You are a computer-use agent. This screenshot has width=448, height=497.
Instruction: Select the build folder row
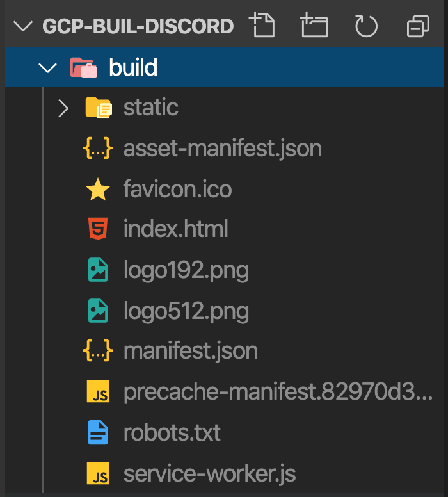click(224, 67)
